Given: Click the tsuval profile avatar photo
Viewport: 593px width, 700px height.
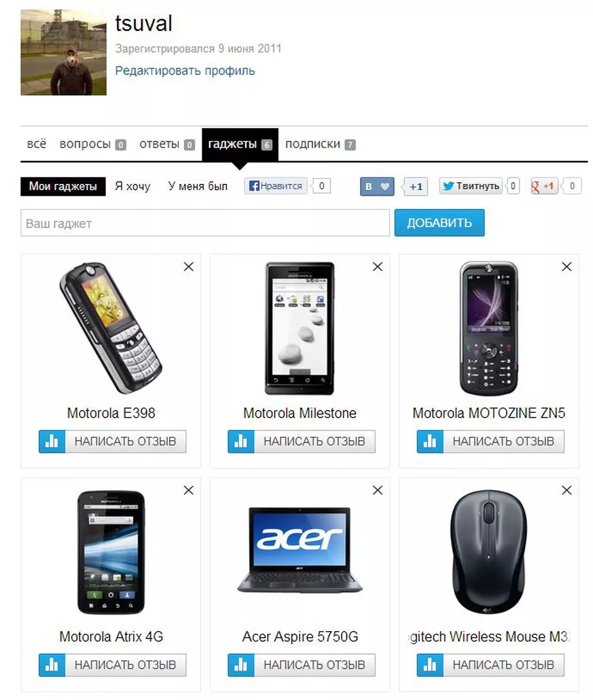Looking at the screenshot, I should click(x=63, y=53).
